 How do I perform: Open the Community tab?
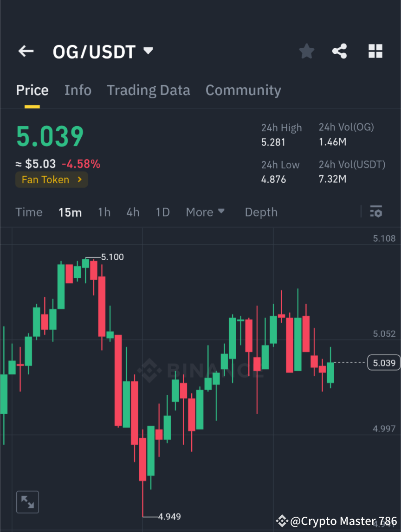click(243, 90)
